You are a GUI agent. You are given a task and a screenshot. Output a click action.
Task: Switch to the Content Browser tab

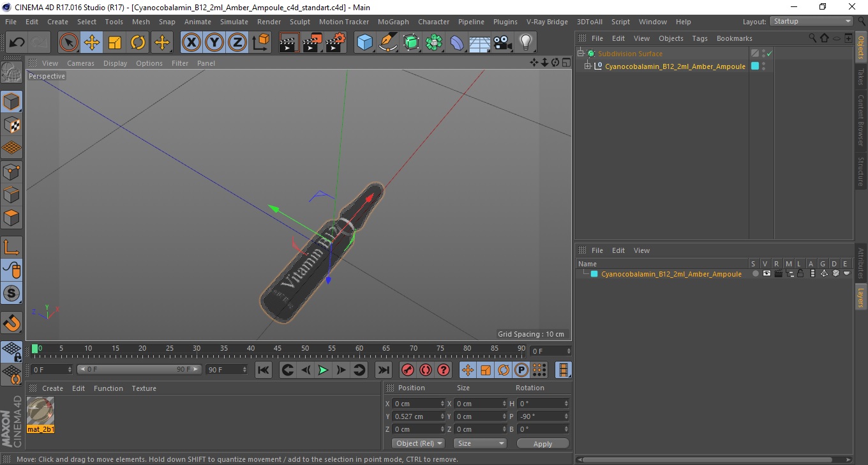coord(860,120)
